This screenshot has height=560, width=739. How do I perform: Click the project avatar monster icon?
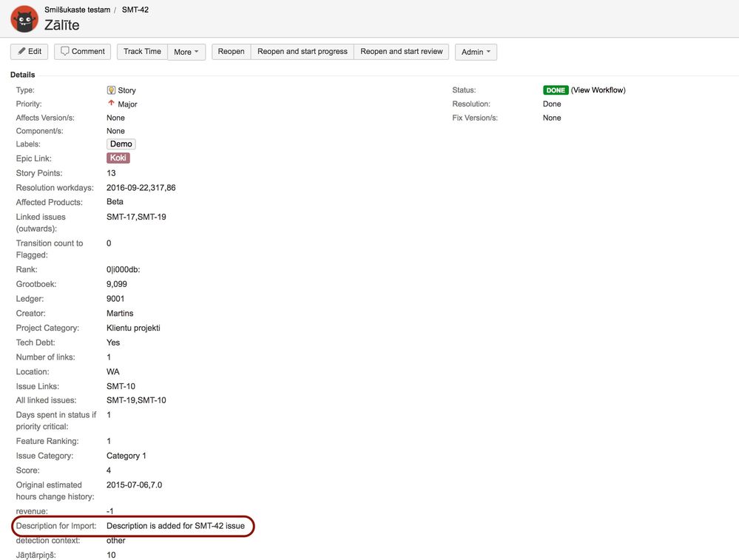coord(24,18)
